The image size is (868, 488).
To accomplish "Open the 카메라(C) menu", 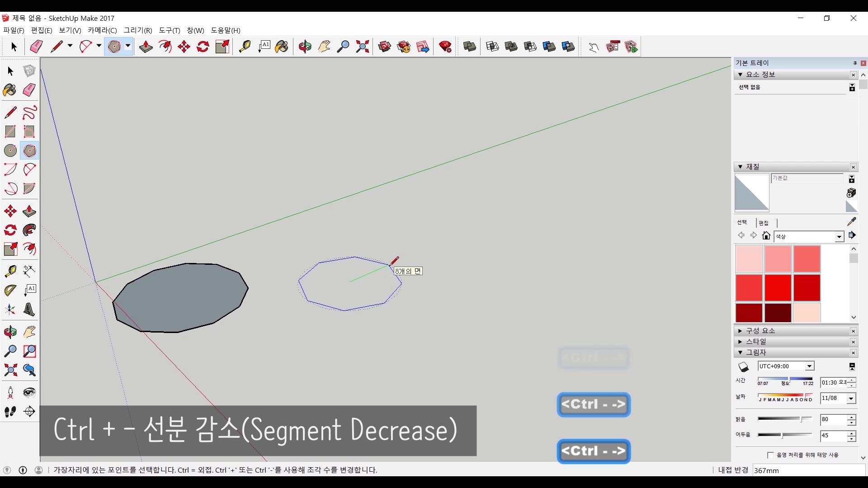I will tap(102, 30).
